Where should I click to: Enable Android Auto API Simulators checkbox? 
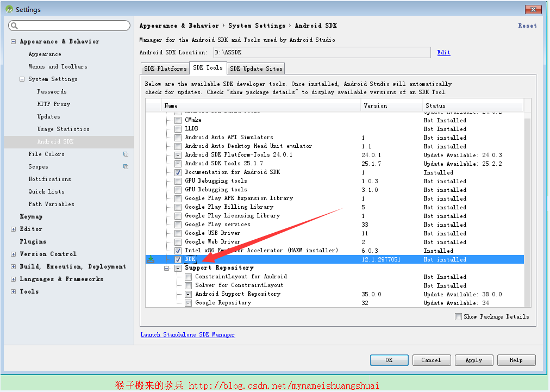[x=178, y=138]
